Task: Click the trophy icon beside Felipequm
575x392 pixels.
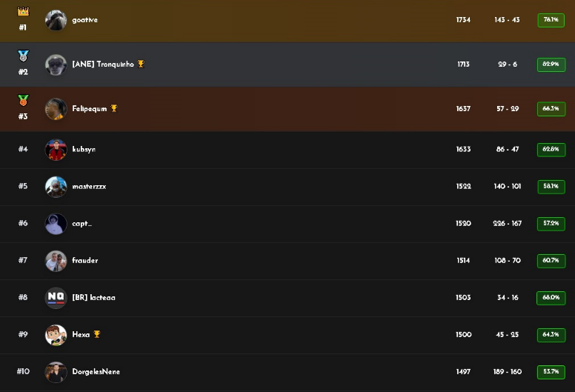Action: click(114, 109)
